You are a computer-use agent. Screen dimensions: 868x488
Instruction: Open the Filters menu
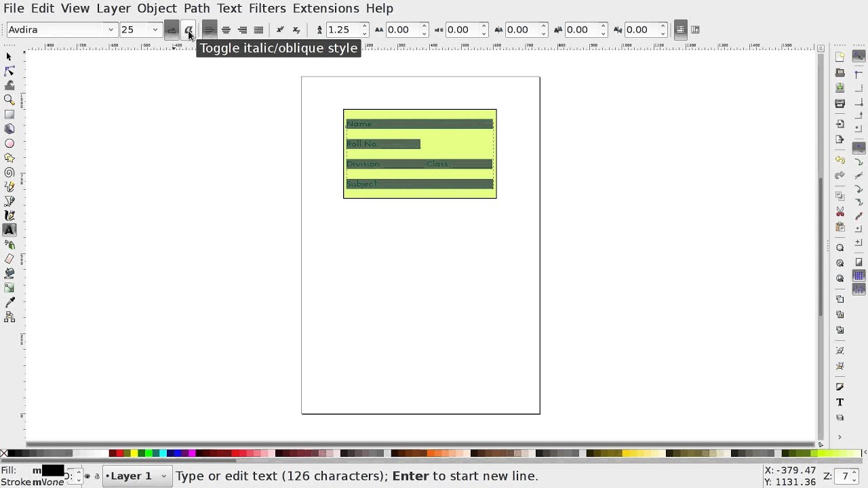pos(267,8)
